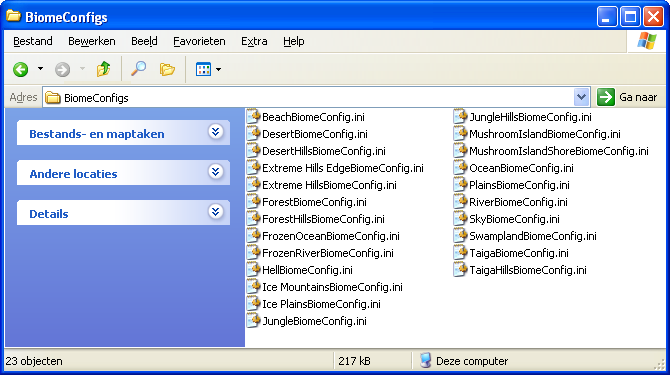670x375 pixels.
Task: Select the FrozenOceanBiomeConfig.ini file icon
Action: [x=253, y=236]
